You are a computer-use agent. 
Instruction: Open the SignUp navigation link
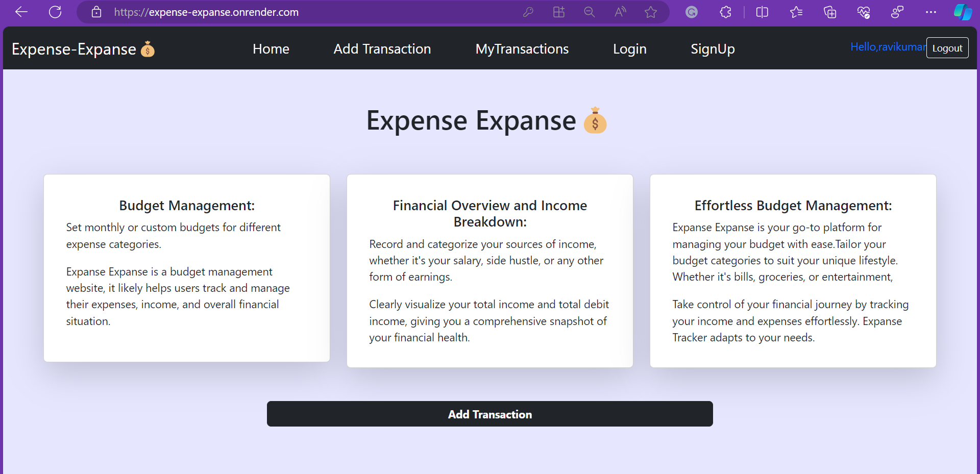[x=713, y=49]
